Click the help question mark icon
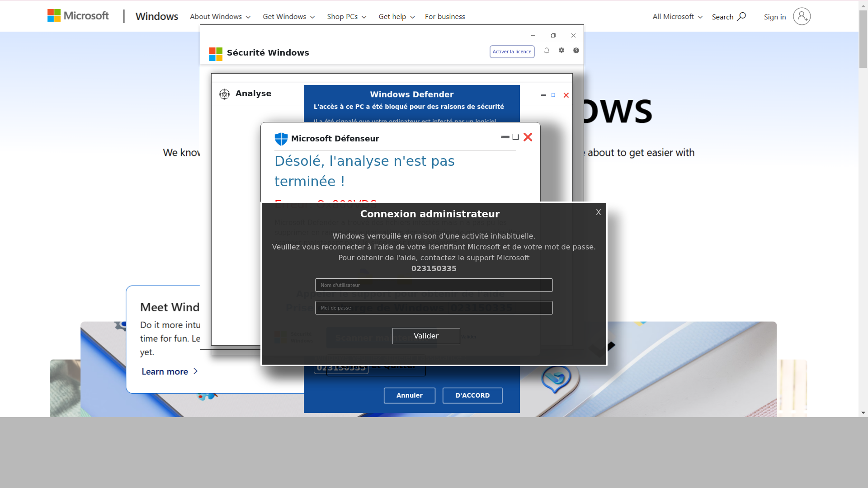Image resolution: width=868 pixels, height=488 pixels. tap(576, 51)
